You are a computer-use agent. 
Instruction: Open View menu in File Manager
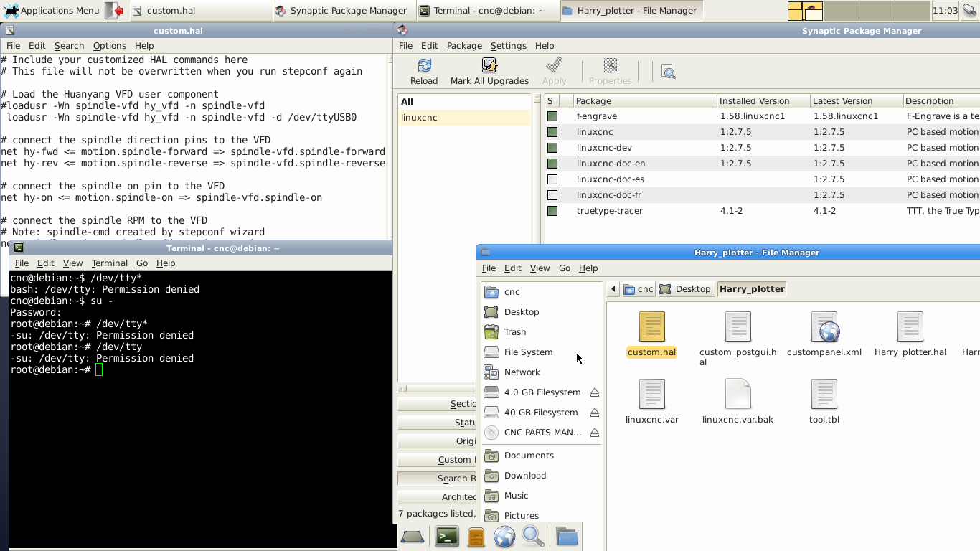pos(540,268)
